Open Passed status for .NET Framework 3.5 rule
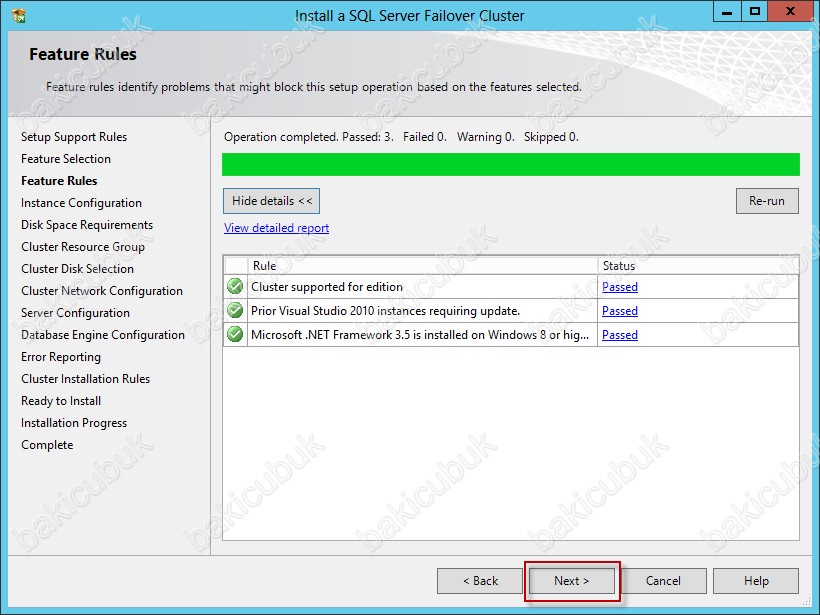This screenshot has width=820, height=615. (x=620, y=335)
